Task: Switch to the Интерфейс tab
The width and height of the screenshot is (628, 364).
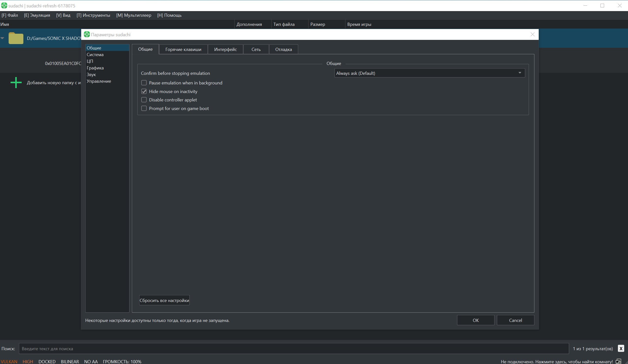Action: (225, 49)
